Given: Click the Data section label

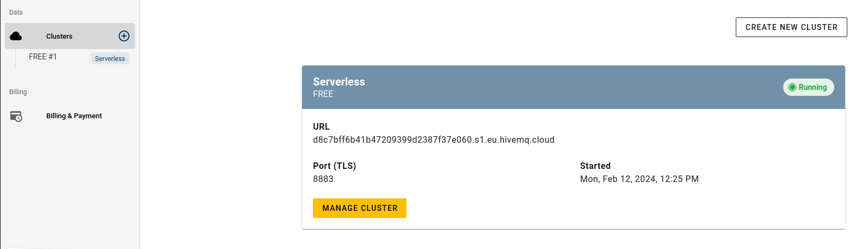Looking at the screenshot, I should (x=16, y=12).
